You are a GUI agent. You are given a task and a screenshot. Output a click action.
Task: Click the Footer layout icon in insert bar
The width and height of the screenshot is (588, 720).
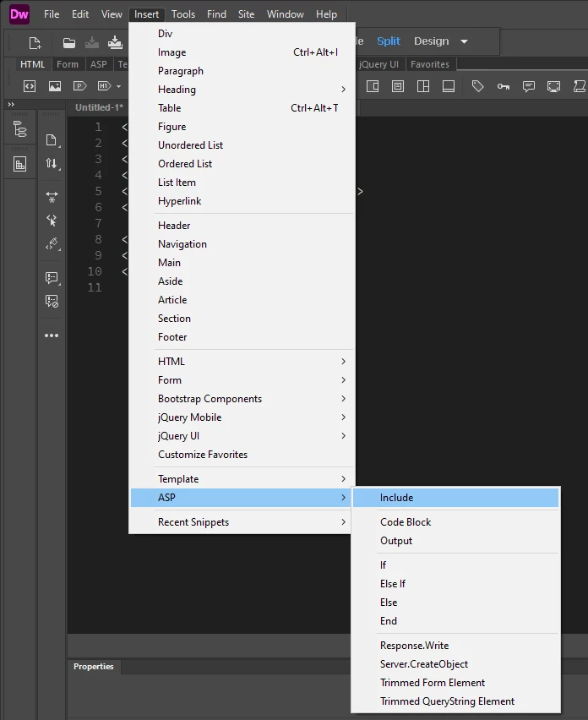tap(449, 86)
